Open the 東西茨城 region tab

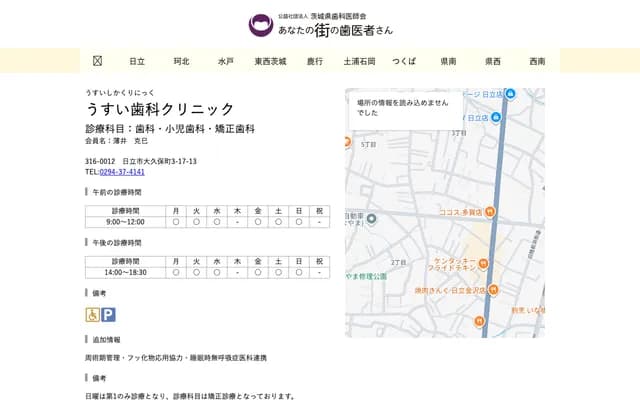(x=270, y=61)
